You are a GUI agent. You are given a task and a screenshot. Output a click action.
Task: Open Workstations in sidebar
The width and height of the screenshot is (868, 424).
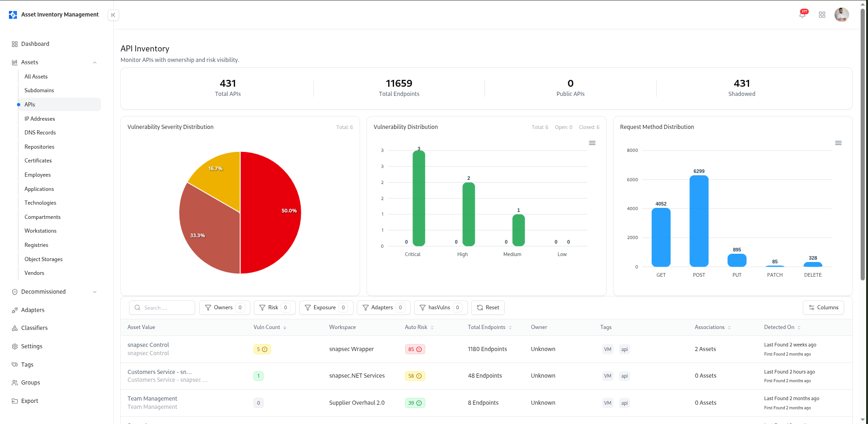(40, 231)
